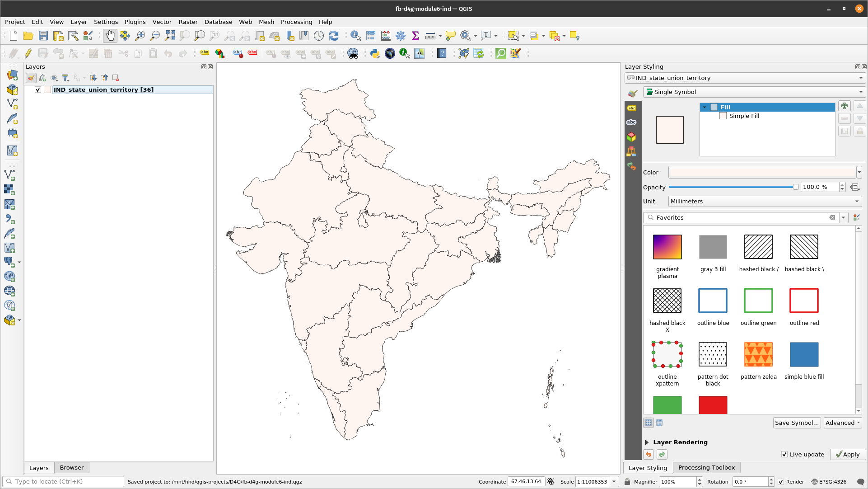The height and width of the screenshot is (489, 868).
Task: Select the Pan Map hand tool
Action: 110,36
